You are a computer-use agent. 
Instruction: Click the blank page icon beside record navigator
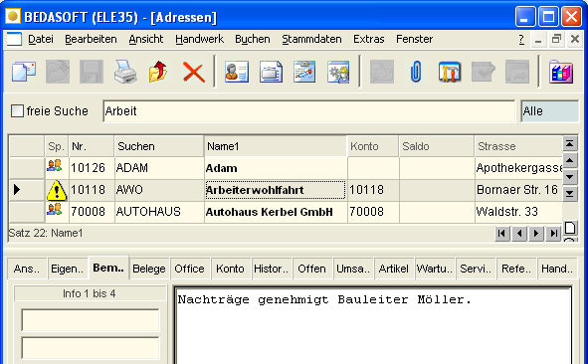(570, 228)
